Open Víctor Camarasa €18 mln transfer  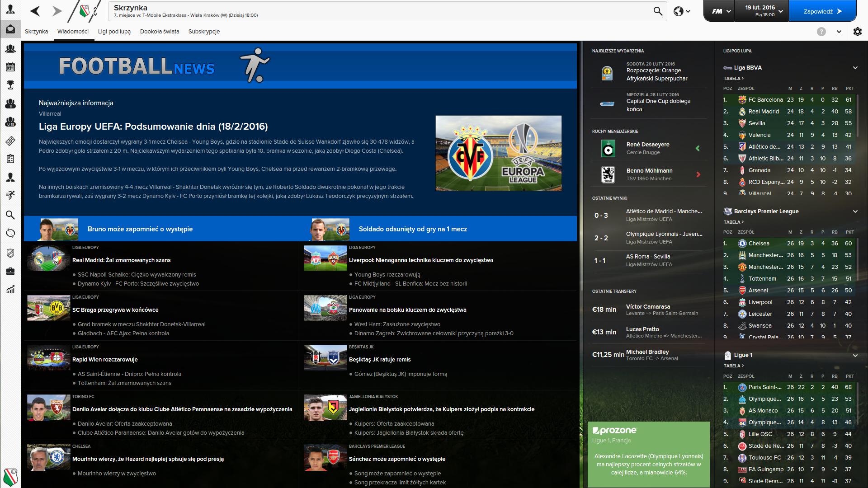point(648,310)
